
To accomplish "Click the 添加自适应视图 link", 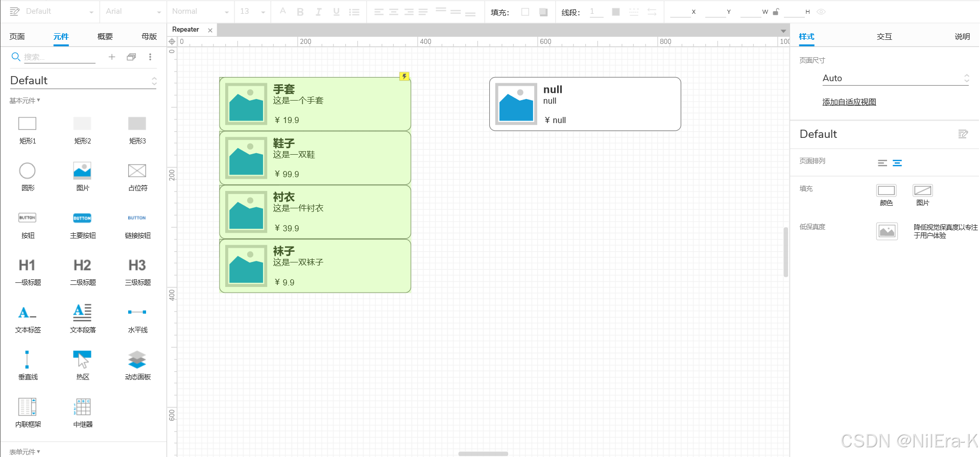I will click(x=849, y=102).
